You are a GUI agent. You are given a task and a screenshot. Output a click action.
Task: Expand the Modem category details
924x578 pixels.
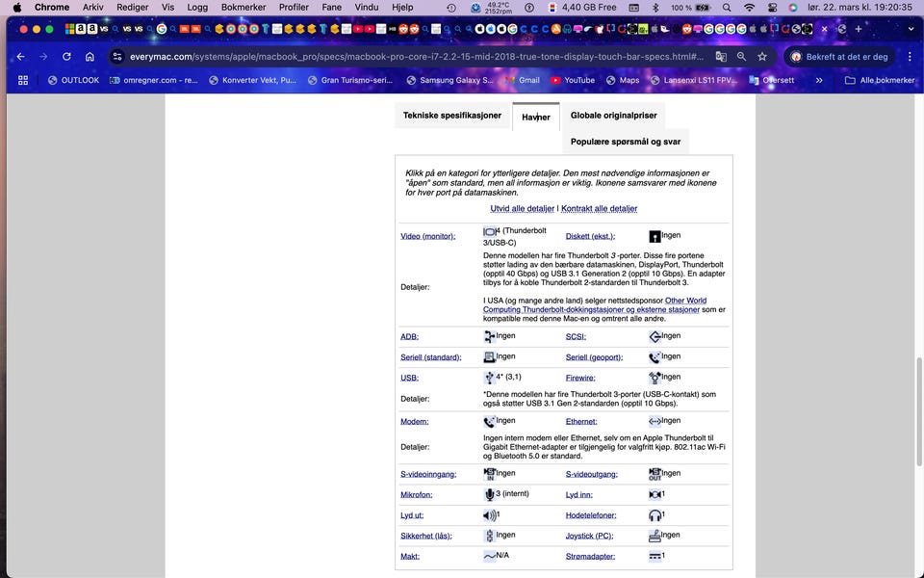click(x=414, y=422)
